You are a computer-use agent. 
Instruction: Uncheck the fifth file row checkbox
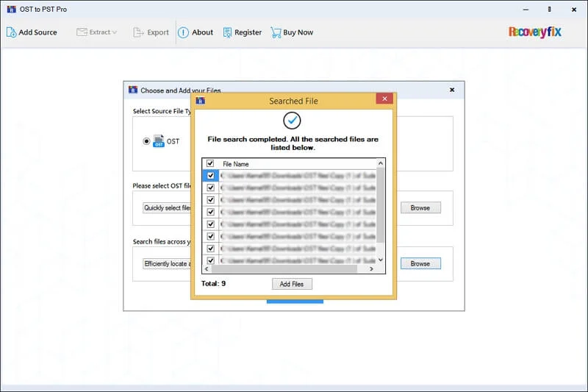point(211,224)
